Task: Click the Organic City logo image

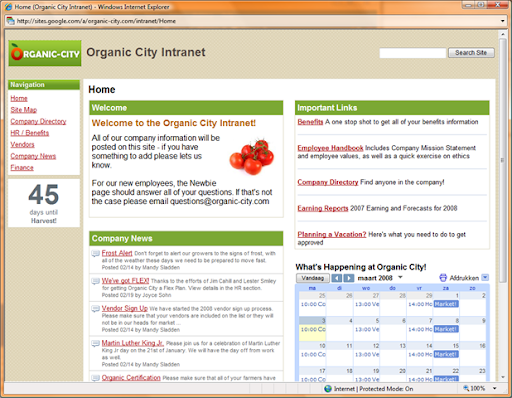Action: [x=45, y=53]
